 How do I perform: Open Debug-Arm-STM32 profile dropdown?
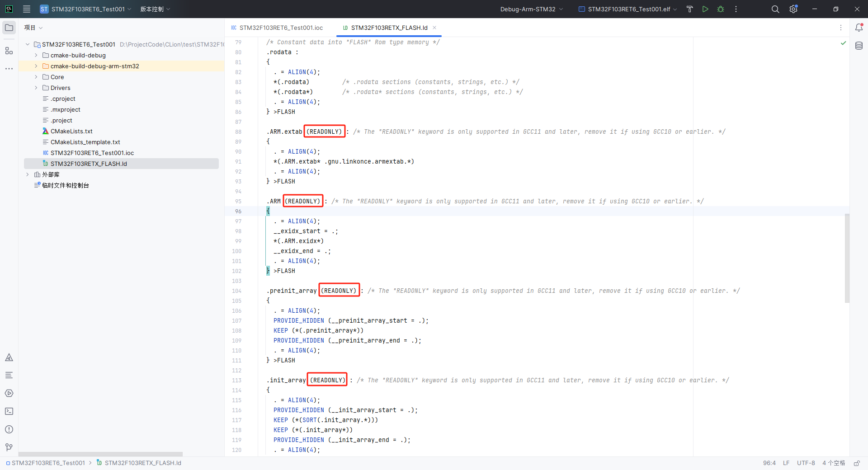(532, 9)
